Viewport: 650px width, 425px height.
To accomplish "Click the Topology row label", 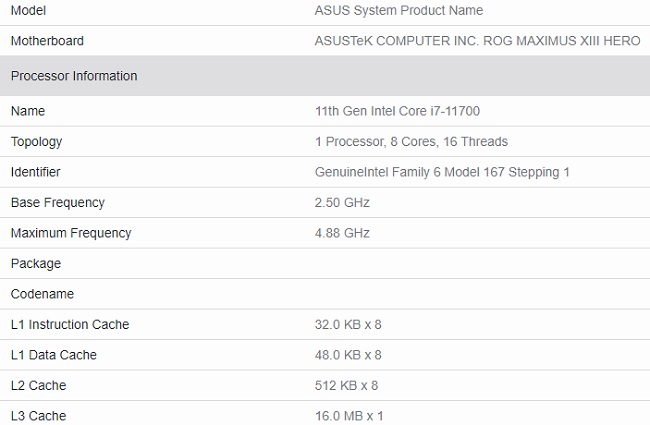I will pos(36,142).
